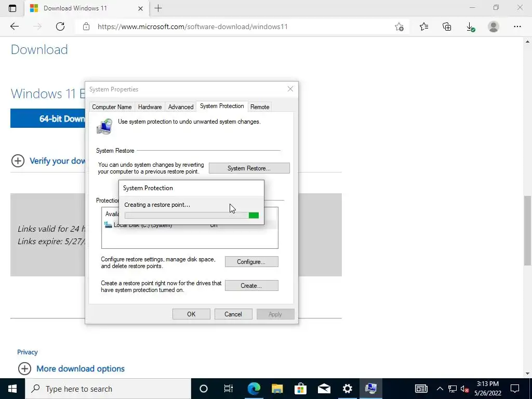Click the restore point progress bar

click(x=192, y=216)
